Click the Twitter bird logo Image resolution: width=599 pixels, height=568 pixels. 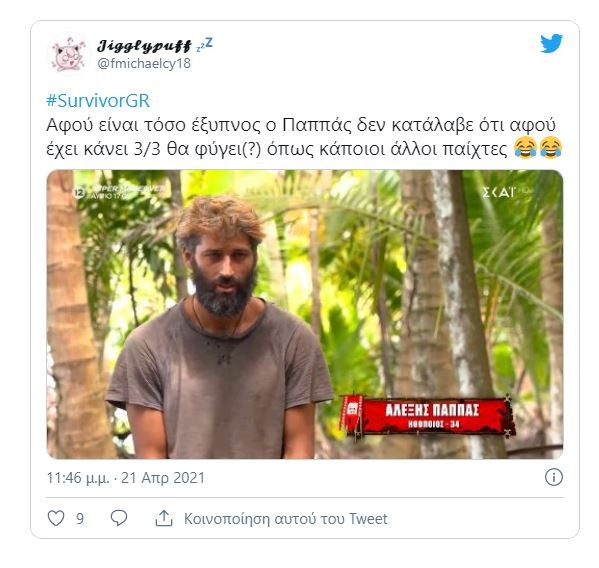pos(551,43)
